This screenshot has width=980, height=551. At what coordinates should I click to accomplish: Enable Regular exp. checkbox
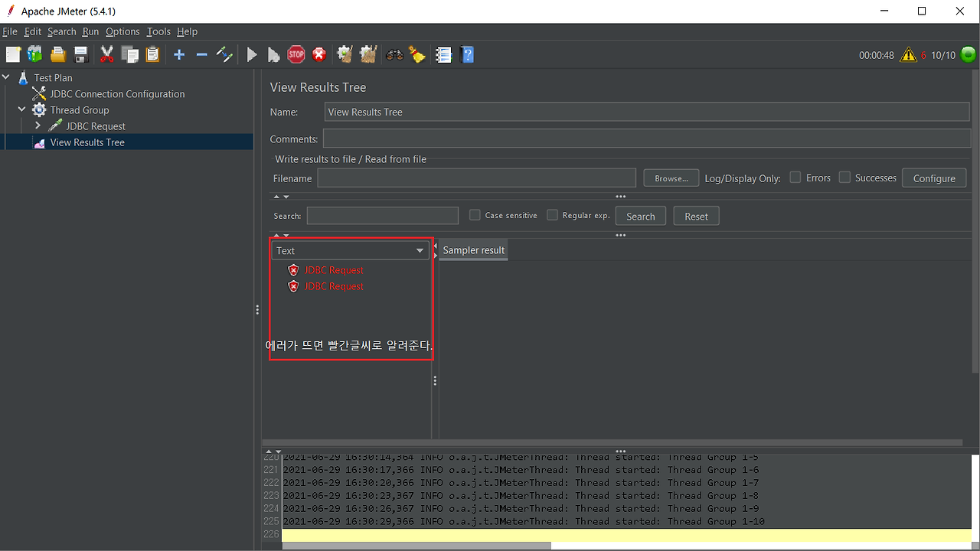(552, 215)
